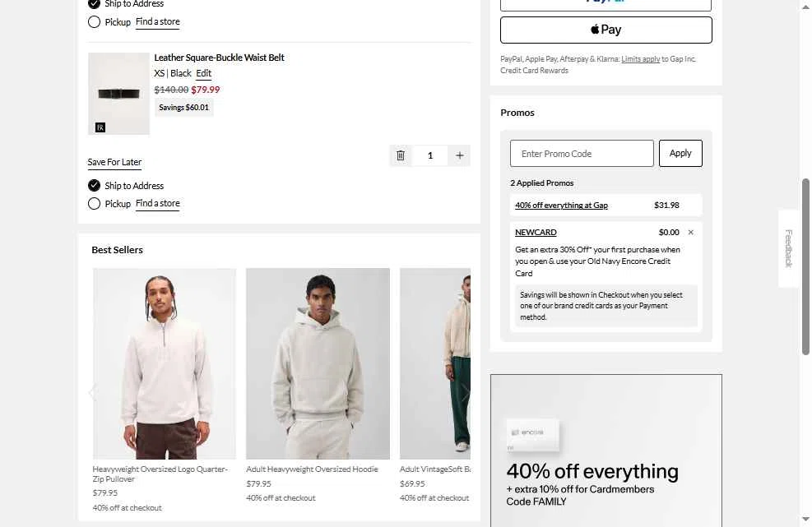This screenshot has height=527, width=812.
Task: Increase belt quantity with plus icon
Action: tap(460, 155)
